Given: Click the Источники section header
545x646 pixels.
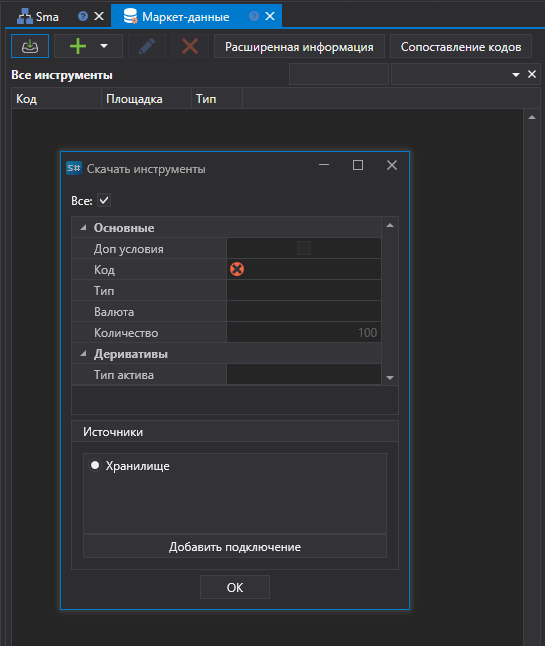Looking at the screenshot, I should (235, 431).
